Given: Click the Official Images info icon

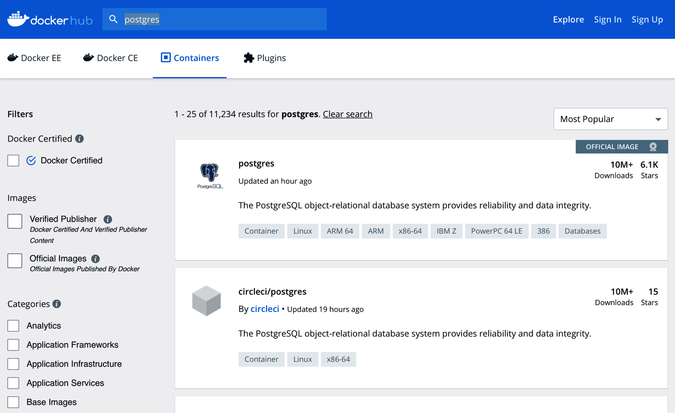Looking at the screenshot, I should 96,259.
